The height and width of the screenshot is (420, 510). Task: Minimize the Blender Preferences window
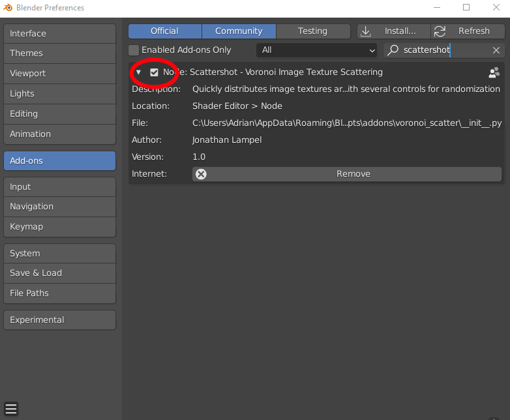click(437, 7)
